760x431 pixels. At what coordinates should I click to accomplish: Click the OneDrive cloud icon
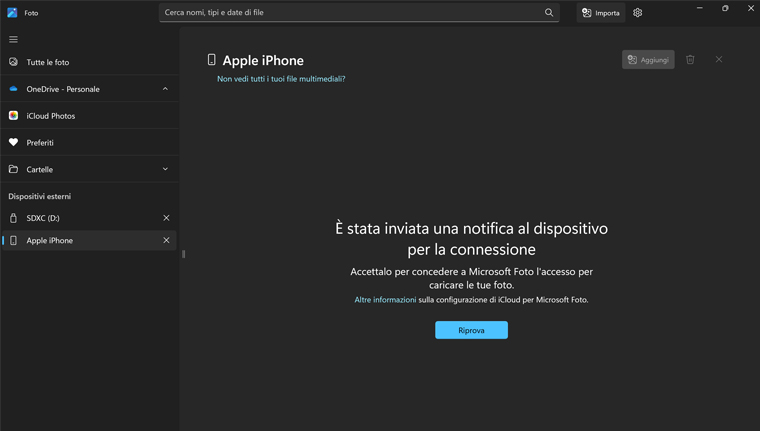coord(14,89)
